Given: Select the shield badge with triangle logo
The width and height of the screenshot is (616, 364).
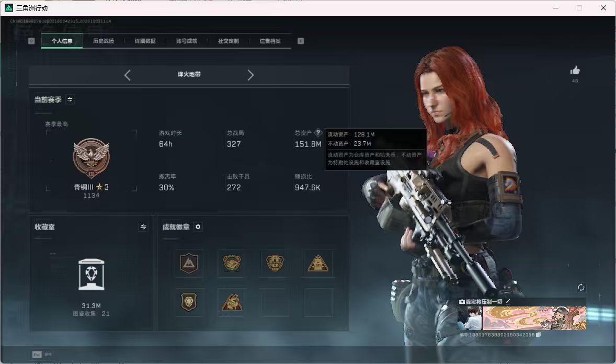Looking at the screenshot, I should [x=189, y=264].
